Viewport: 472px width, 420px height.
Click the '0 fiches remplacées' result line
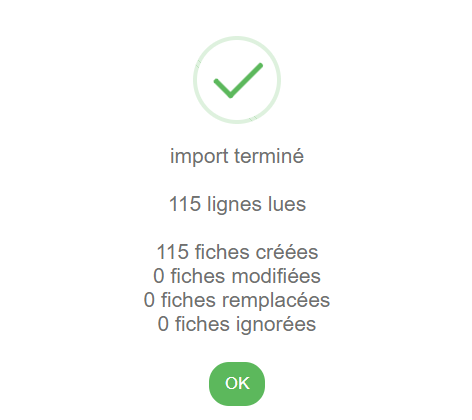237,300
